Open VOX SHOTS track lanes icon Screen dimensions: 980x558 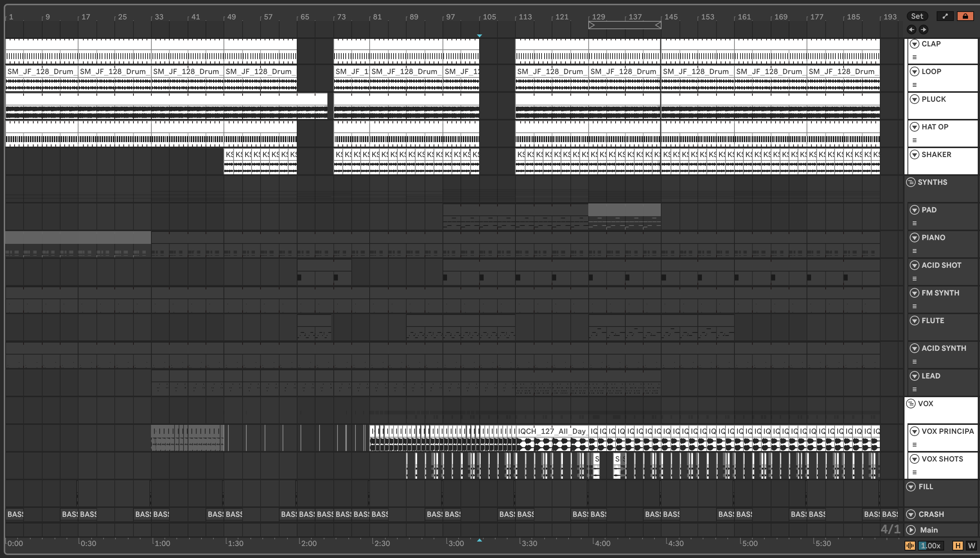915,472
